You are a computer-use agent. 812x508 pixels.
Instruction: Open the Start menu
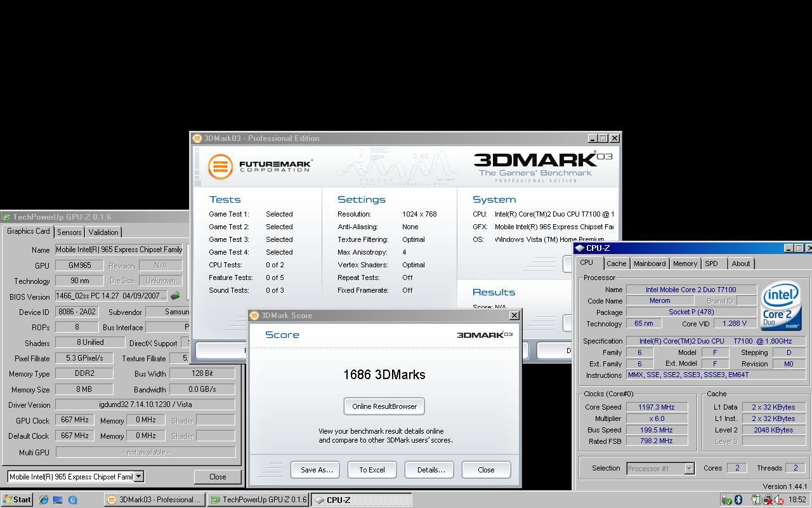pos(17,500)
